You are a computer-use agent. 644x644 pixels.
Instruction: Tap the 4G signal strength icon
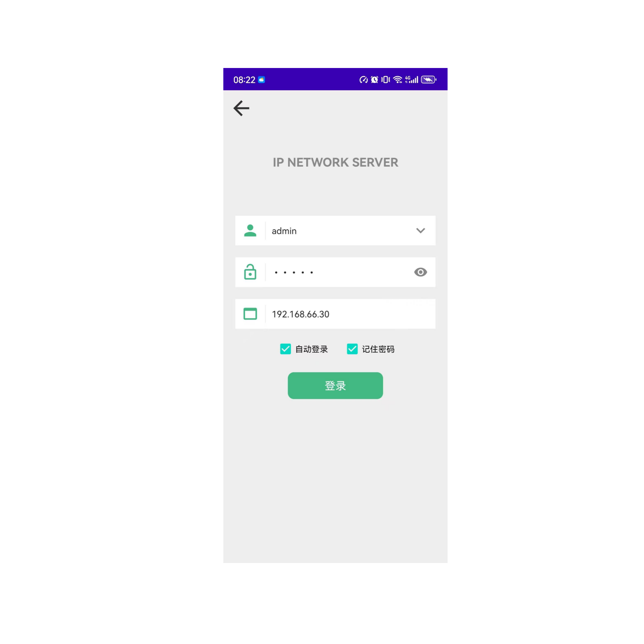pos(412,80)
